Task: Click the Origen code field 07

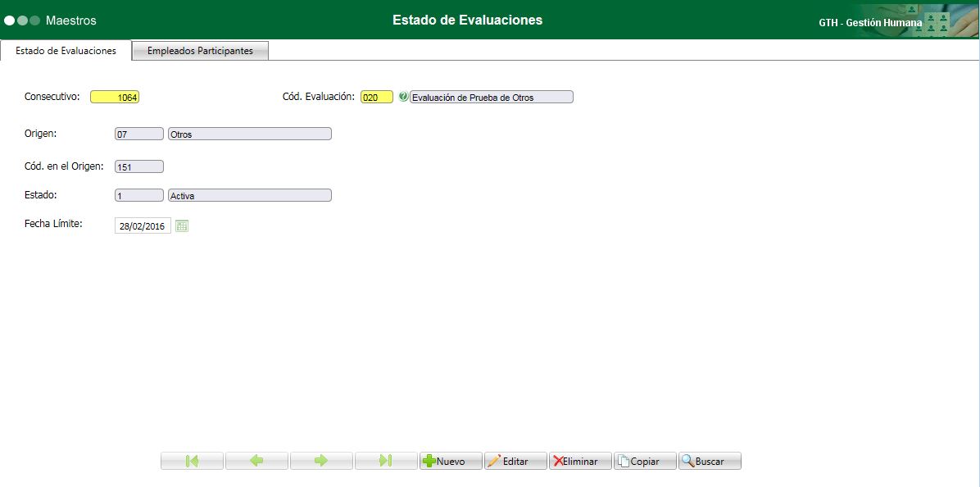Action: tap(138, 134)
